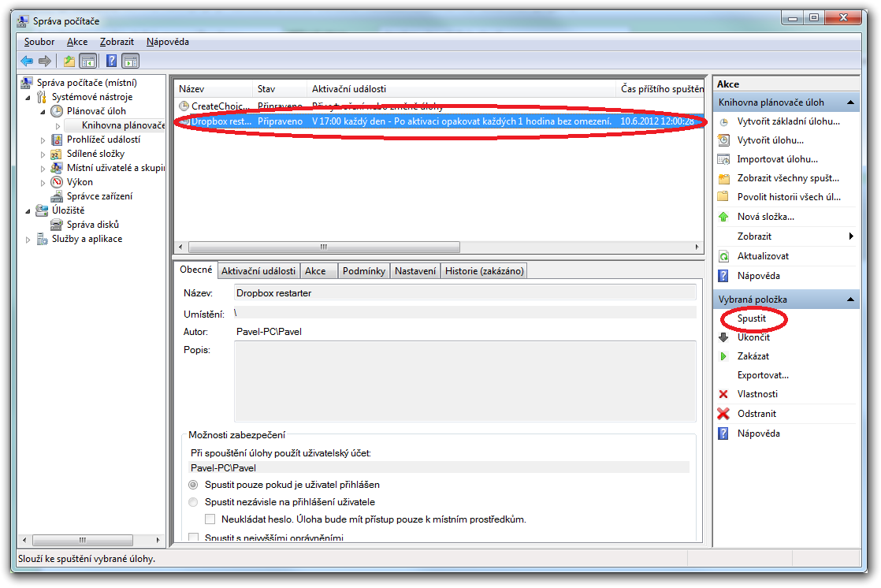Screen dimensions: 881x588
Task: Expand the Sdílené složky node
Action: pos(43,154)
